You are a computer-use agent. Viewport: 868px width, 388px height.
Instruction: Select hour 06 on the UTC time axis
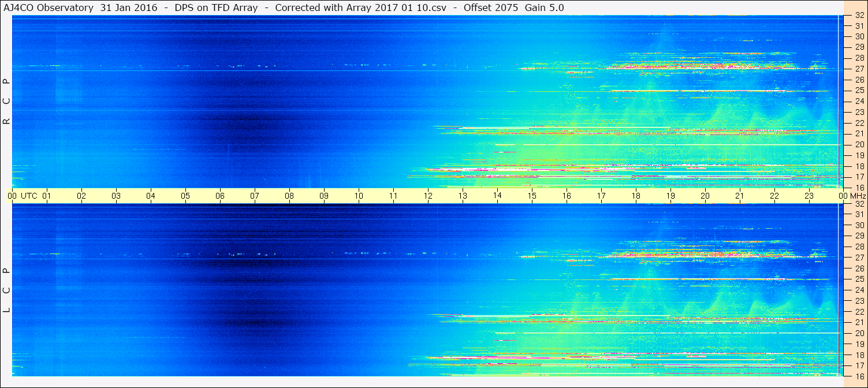click(x=220, y=196)
